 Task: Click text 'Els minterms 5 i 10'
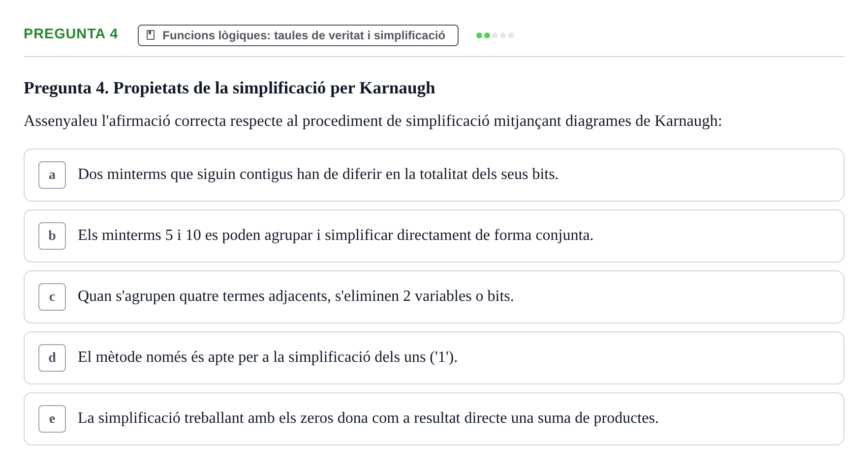pos(139,235)
